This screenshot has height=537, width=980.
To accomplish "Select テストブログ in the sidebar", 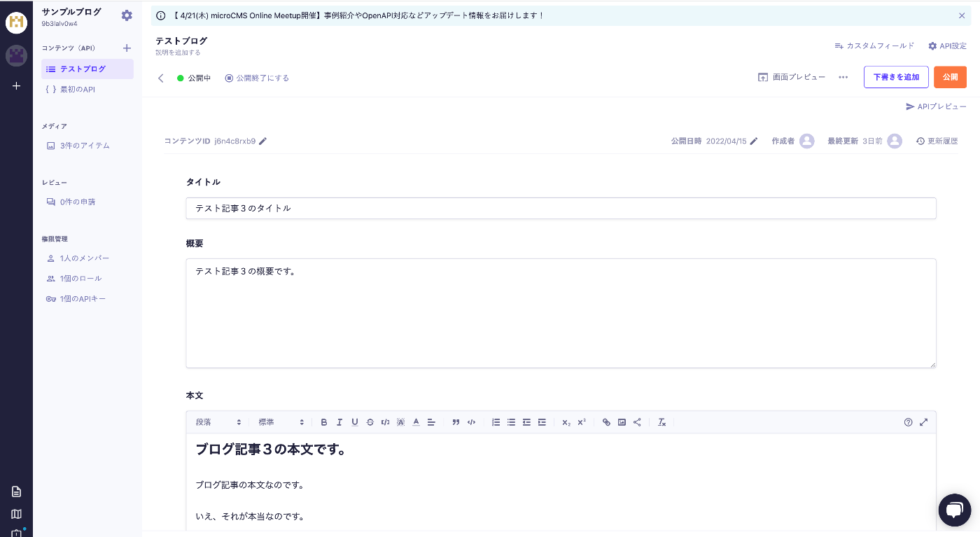I will pyautogui.click(x=86, y=69).
